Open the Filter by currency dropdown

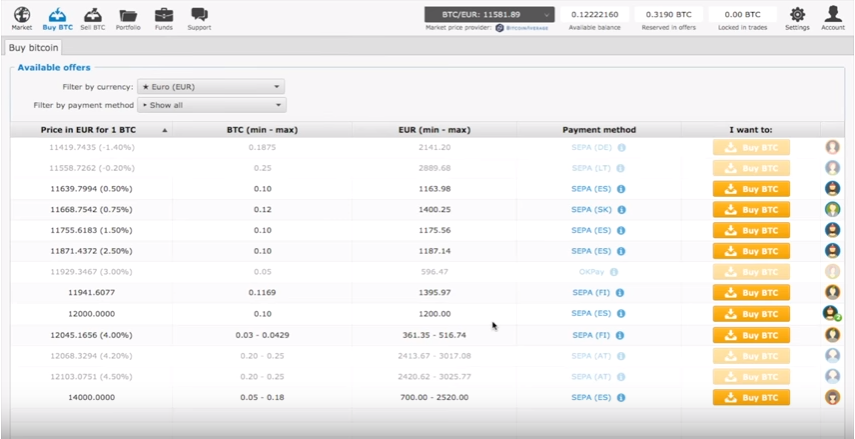[211, 87]
